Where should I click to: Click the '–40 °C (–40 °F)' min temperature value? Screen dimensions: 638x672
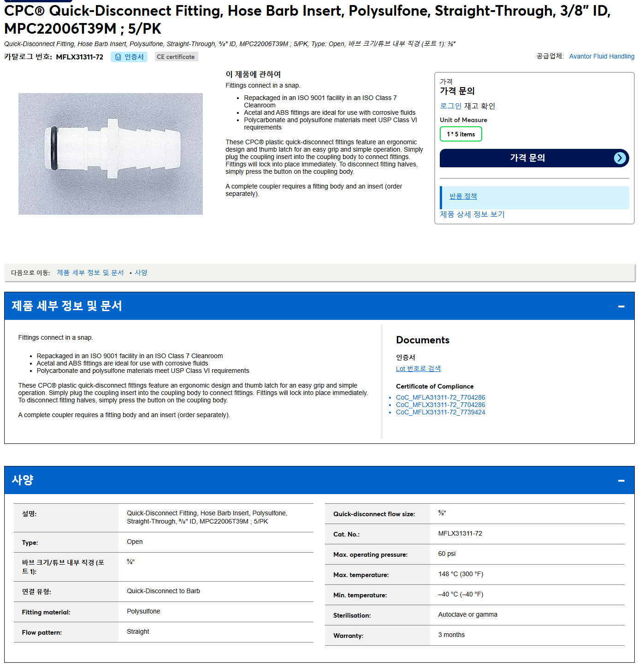461,595
